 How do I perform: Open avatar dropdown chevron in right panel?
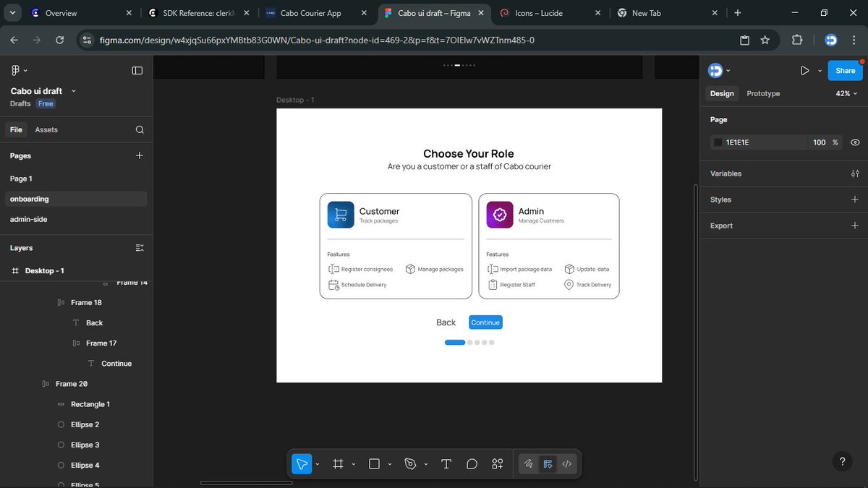728,71
